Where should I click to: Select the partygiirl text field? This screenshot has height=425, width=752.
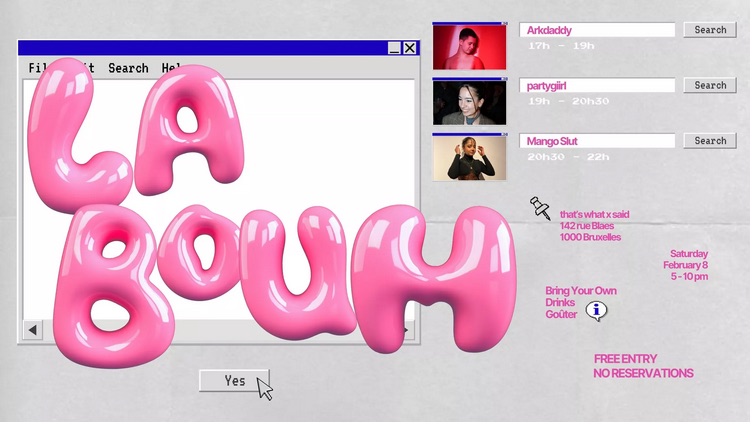598,86
